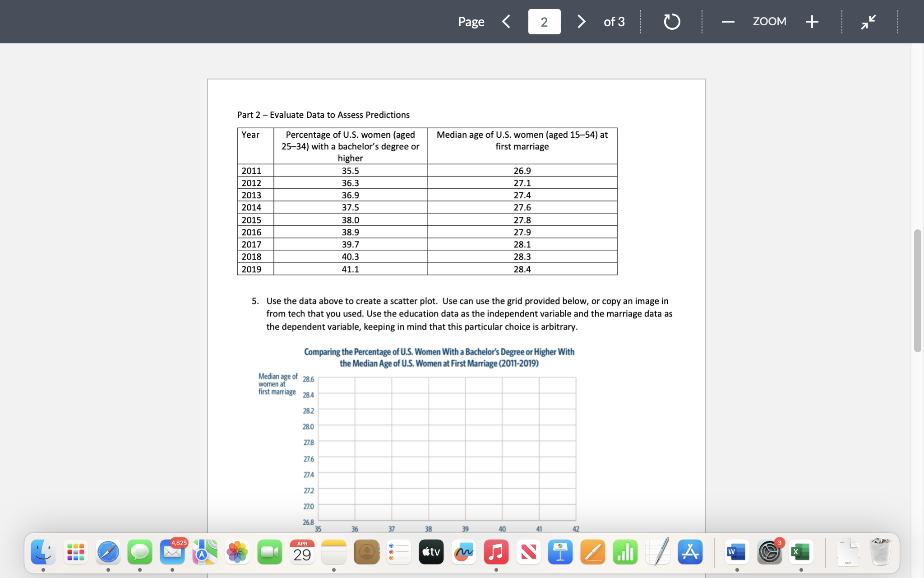Exit fullscreen using the shrink arrows icon
Viewport: 924px width, 578px height.
[867, 21]
